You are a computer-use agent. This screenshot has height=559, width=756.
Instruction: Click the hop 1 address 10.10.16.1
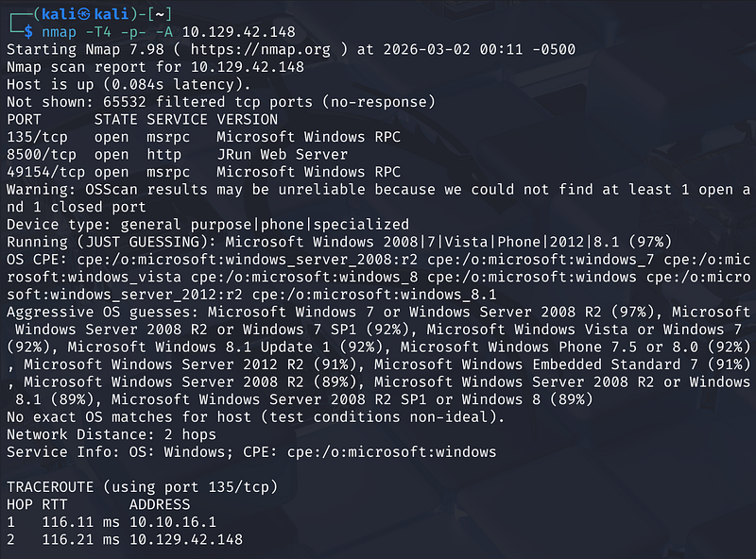click(x=172, y=522)
